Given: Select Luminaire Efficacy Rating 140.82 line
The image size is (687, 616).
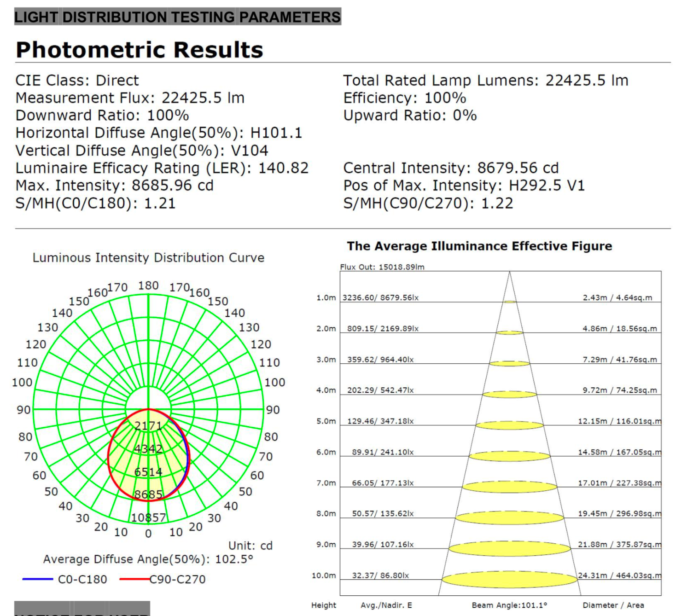Looking at the screenshot, I should [162, 168].
